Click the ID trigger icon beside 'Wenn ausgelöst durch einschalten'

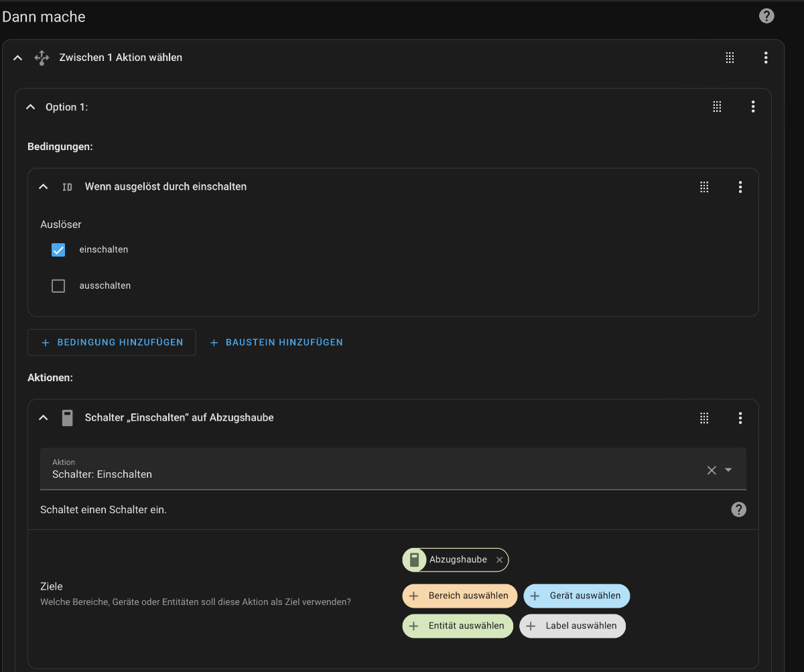(x=67, y=187)
